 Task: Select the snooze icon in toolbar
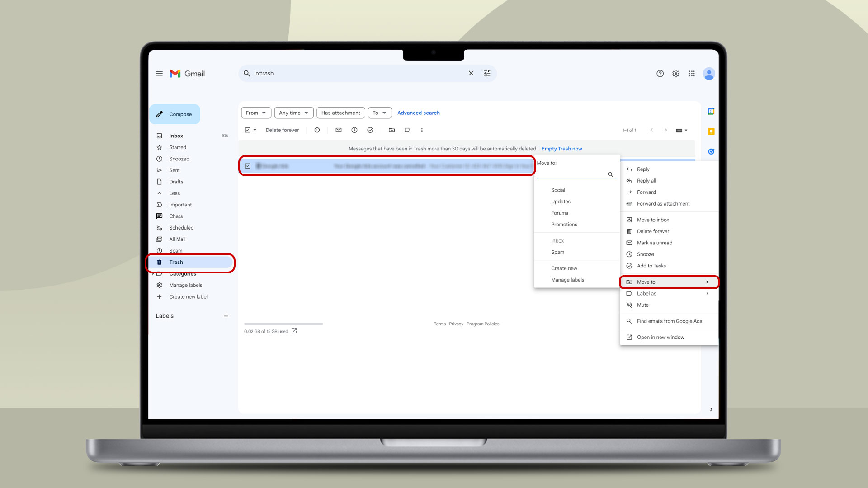(x=354, y=130)
